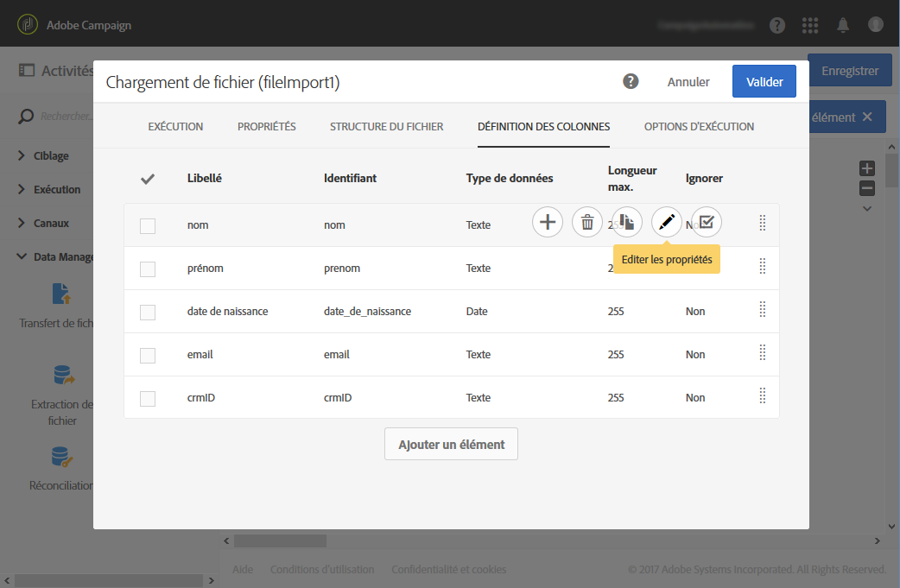Select the date de naissance row checkbox
The width and height of the screenshot is (900, 588).
(148, 312)
